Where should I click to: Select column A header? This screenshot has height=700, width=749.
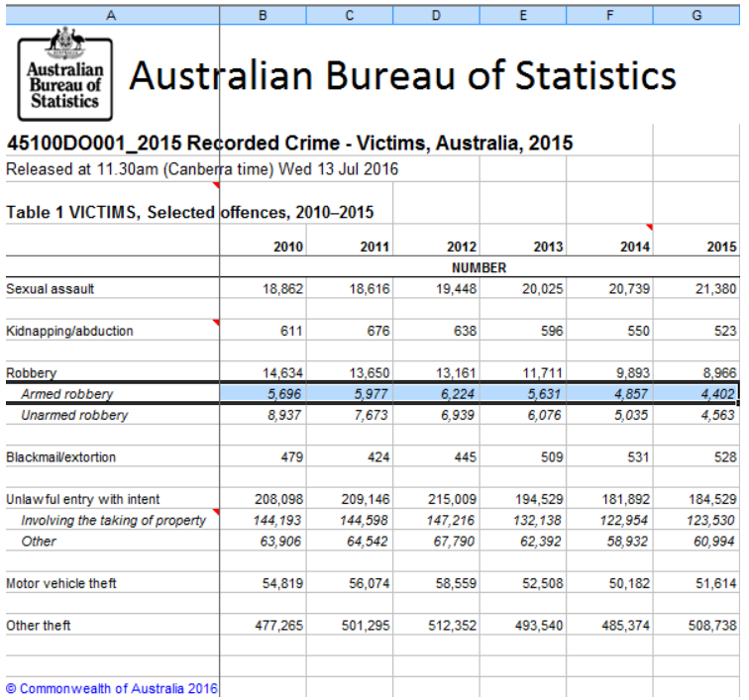(113, 15)
